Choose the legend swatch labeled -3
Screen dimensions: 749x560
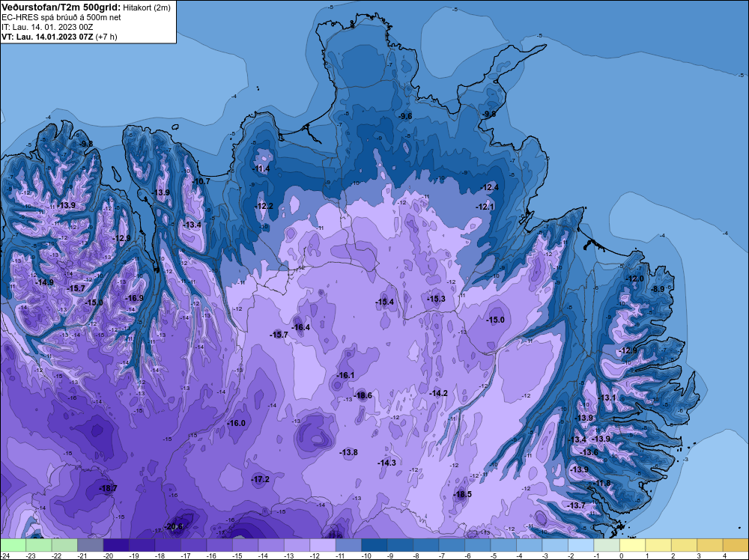click(x=554, y=545)
